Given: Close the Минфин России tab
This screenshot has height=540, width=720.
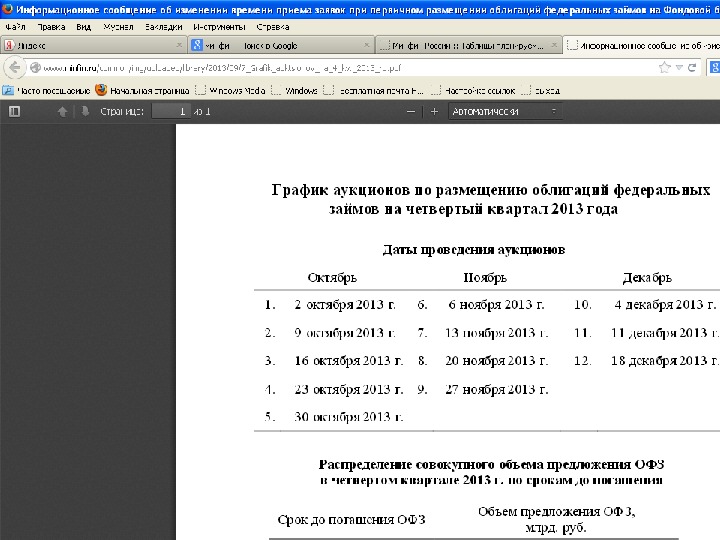Looking at the screenshot, I should [554, 45].
